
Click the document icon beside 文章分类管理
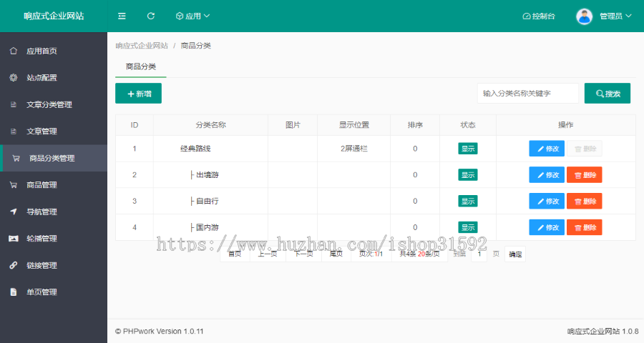click(14, 104)
